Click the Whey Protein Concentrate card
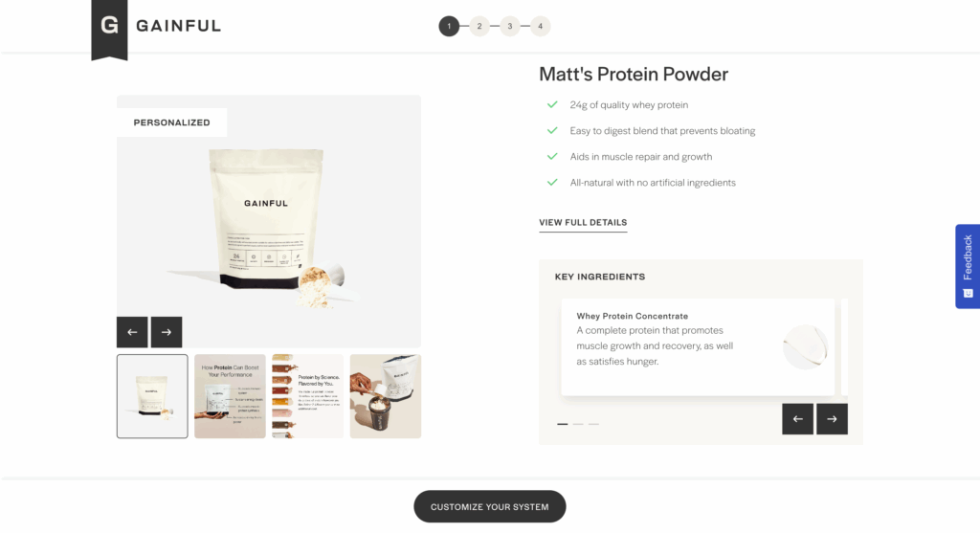The height and width of the screenshot is (533, 980). [698, 346]
